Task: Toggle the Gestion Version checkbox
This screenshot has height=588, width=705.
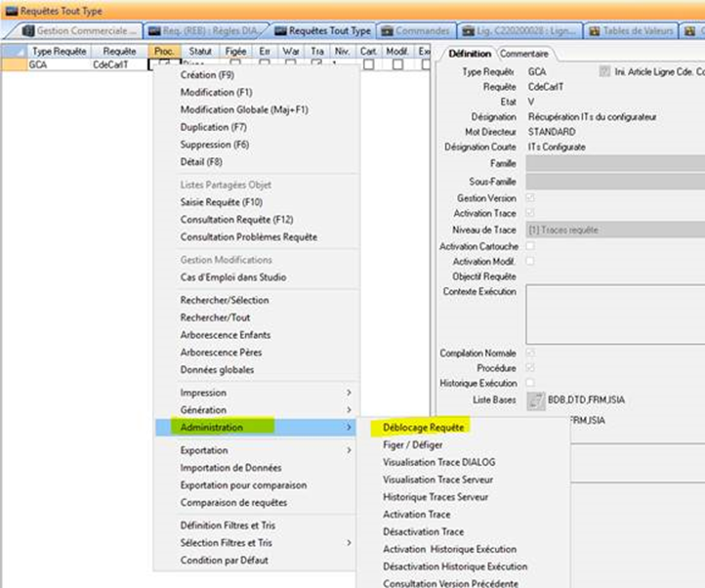Action: point(530,198)
